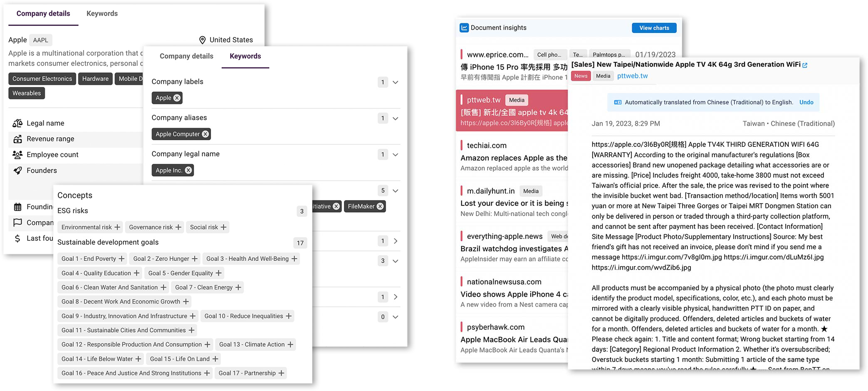Select the Wearables tag

point(27,93)
